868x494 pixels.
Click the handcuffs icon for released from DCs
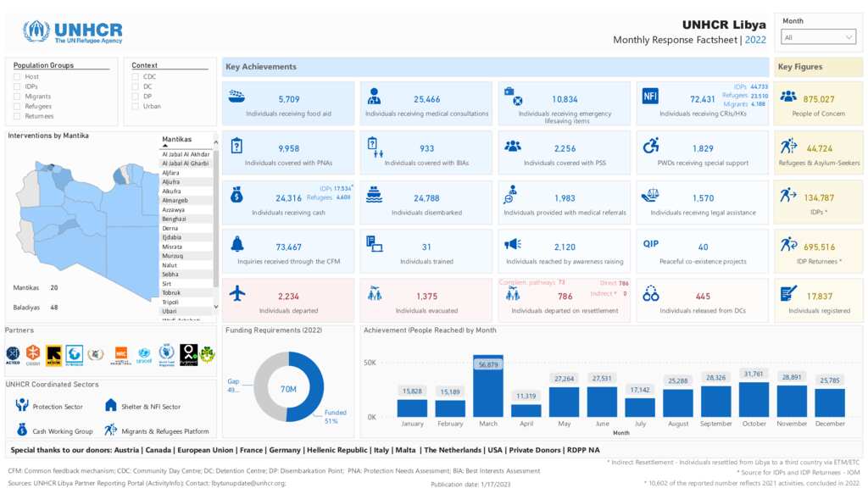point(650,293)
